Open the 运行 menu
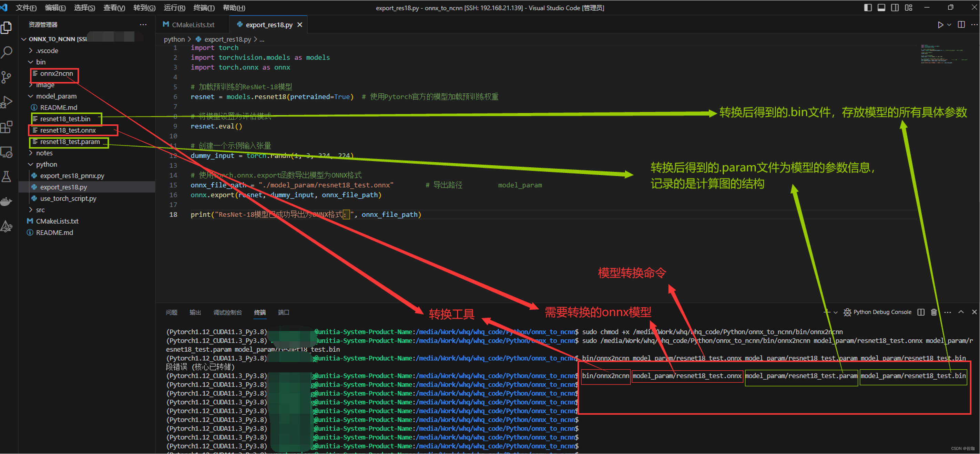This screenshot has width=980, height=454. [x=174, y=8]
